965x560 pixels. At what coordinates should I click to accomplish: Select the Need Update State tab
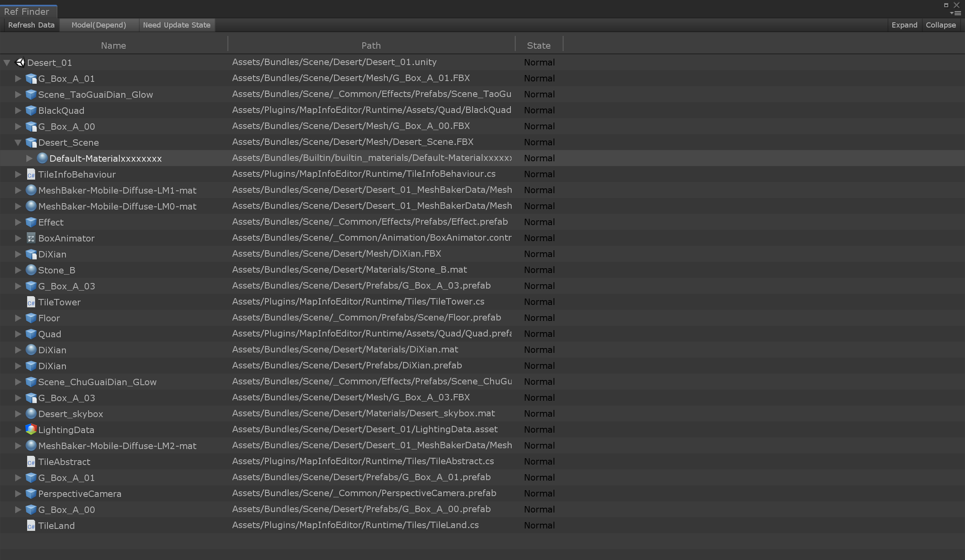[177, 25]
